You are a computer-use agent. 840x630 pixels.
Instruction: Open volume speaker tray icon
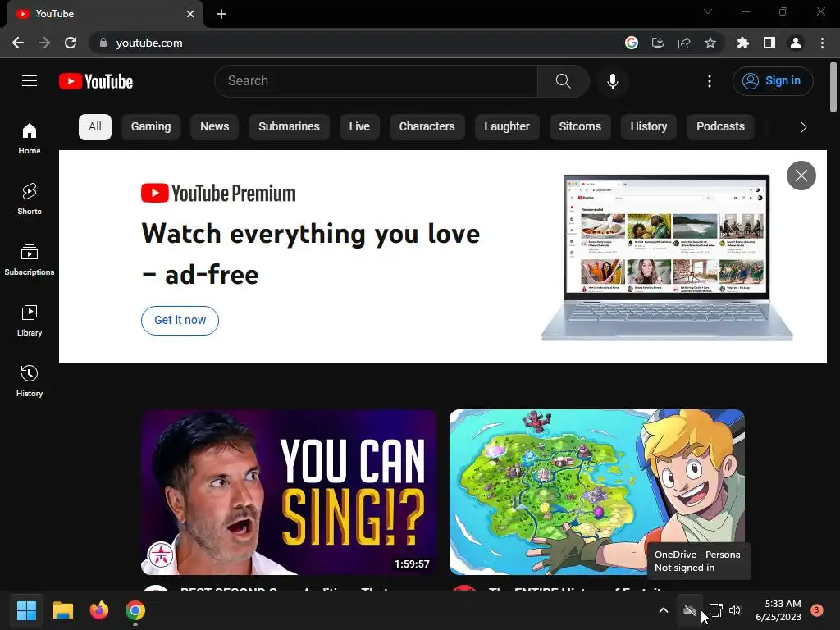pyautogui.click(x=735, y=610)
